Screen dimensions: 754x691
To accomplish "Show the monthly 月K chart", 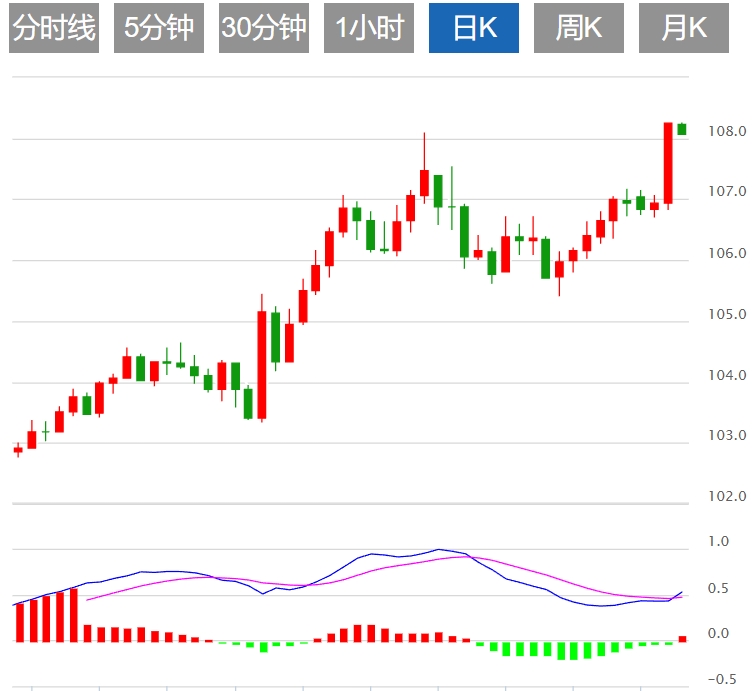I will click(x=684, y=28).
